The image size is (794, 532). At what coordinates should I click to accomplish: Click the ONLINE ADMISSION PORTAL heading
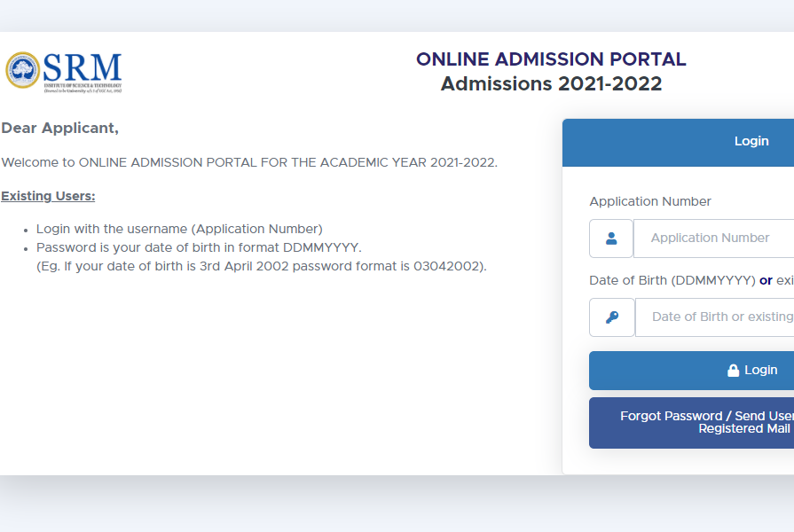coord(551,59)
